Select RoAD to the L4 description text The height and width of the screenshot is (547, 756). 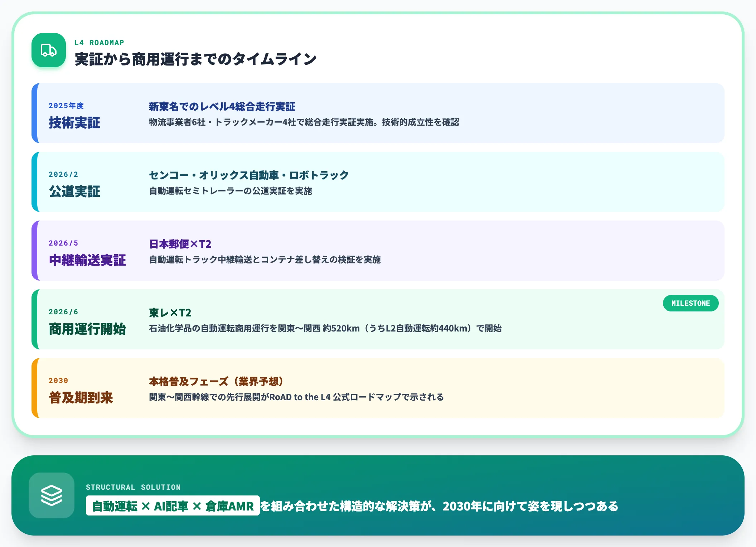296,397
